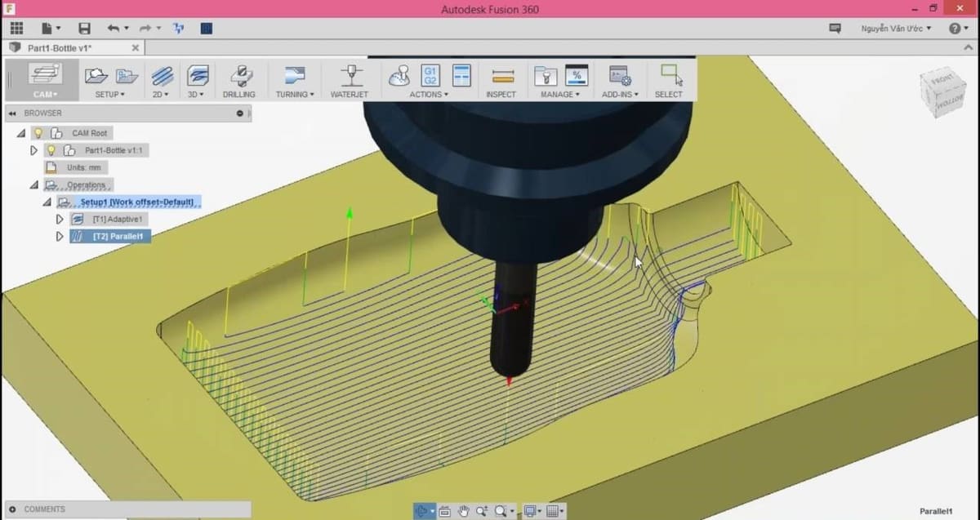Screen dimensions: 980x520
Task: Expand the [T1] Adaptive1 operation node
Action: pyautogui.click(x=60, y=220)
